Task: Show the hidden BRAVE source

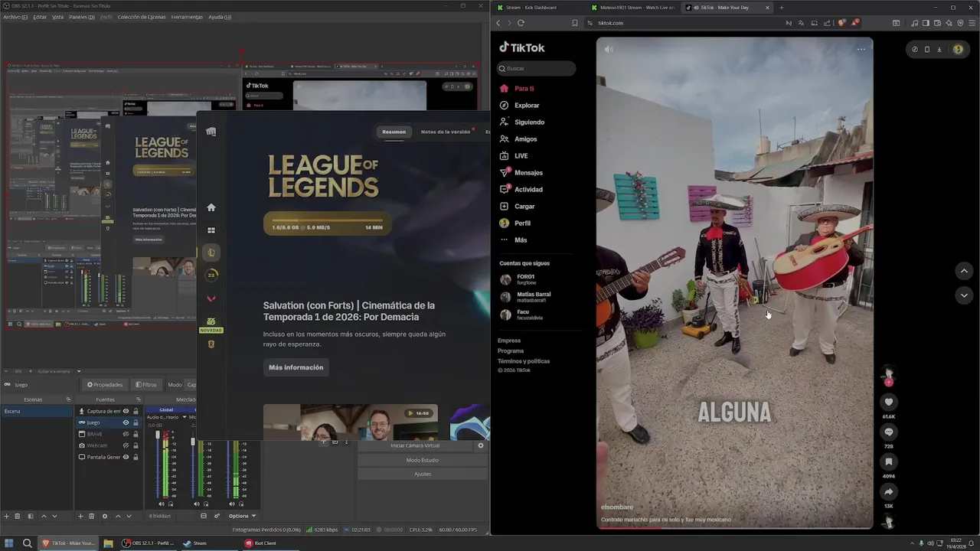Action: pos(126,434)
